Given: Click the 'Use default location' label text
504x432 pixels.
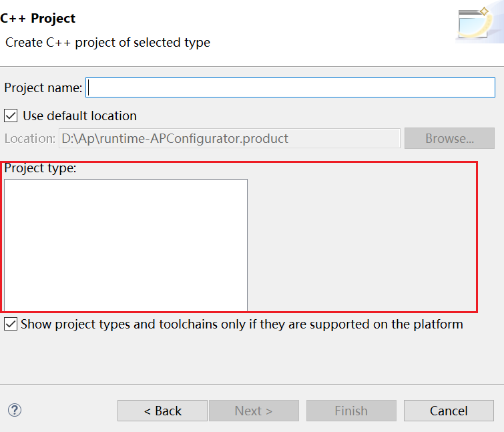Looking at the screenshot, I should [79, 116].
